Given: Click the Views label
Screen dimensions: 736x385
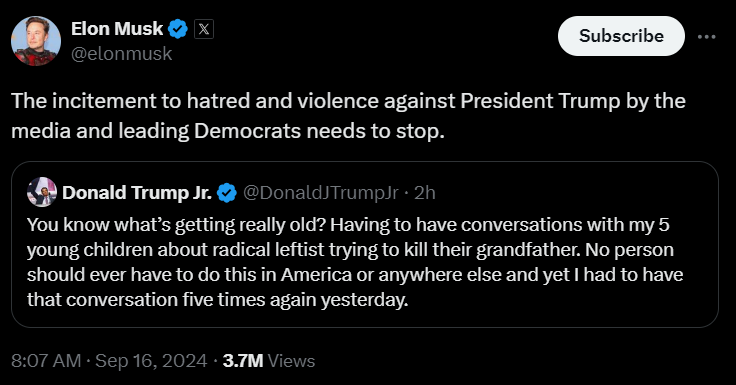Looking at the screenshot, I should 291,361.
